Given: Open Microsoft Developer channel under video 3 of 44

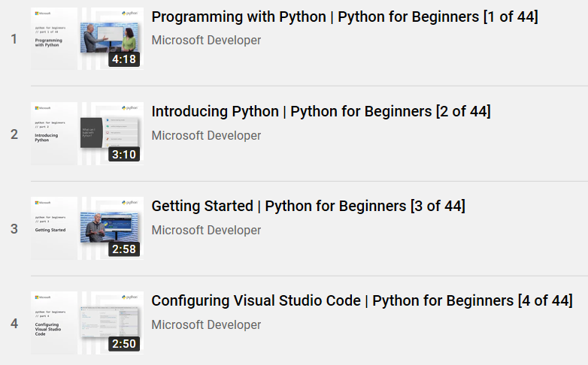Looking at the screenshot, I should pyautogui.click(x=206, y=230).
